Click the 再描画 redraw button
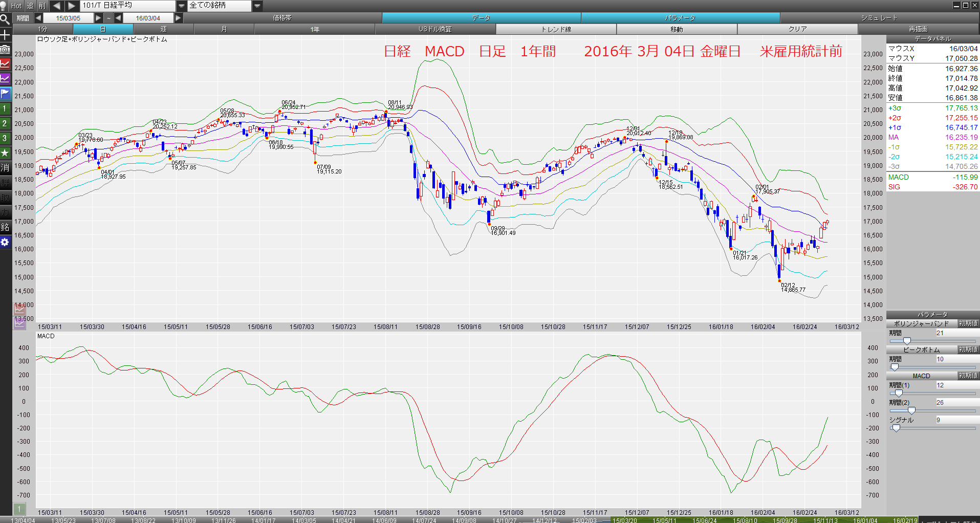Image resolution: width=980 pixels, height=523 pixels. (x=919, y=29)
